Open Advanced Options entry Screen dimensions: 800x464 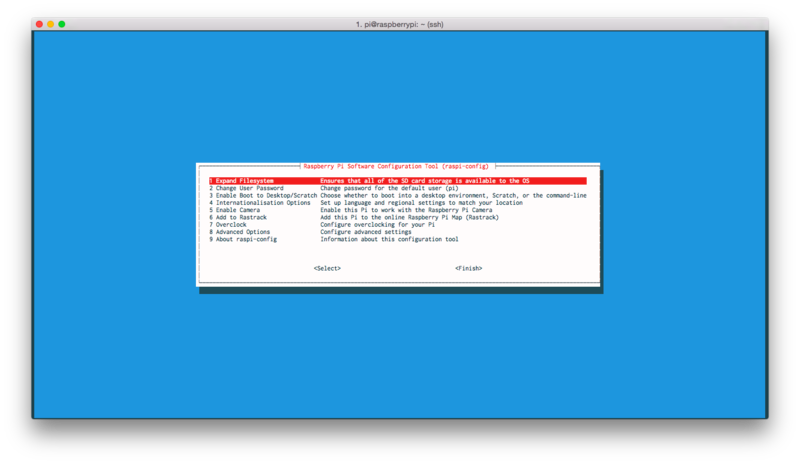pos(239,232)
